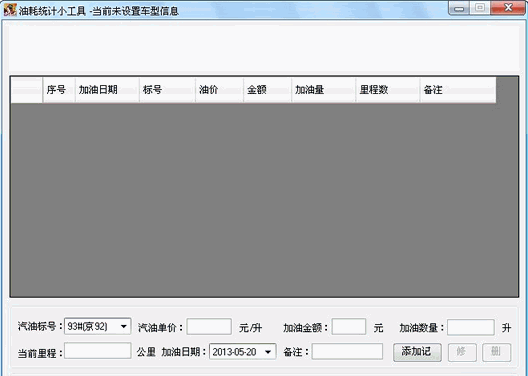Click the app icon in the title bar
The image size is (528, 376).
click(x=9, y=10)
